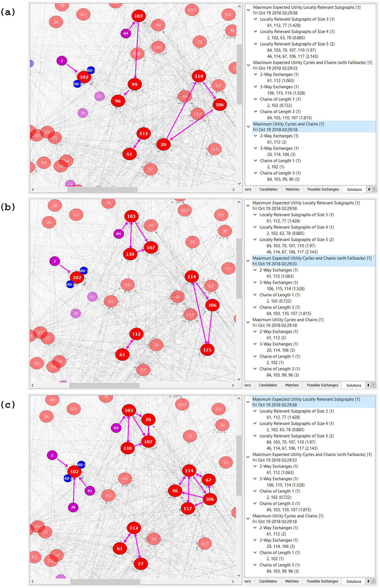Select highlighted node 20 in panel (a)
Viewport: 380px width, 588px height.
[163, 144]
